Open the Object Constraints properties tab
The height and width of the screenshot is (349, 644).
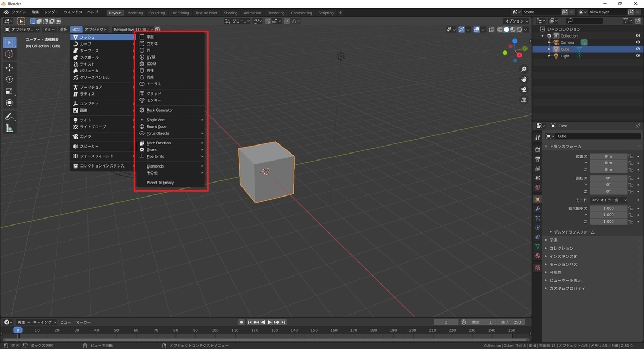(x=538, y=237)
